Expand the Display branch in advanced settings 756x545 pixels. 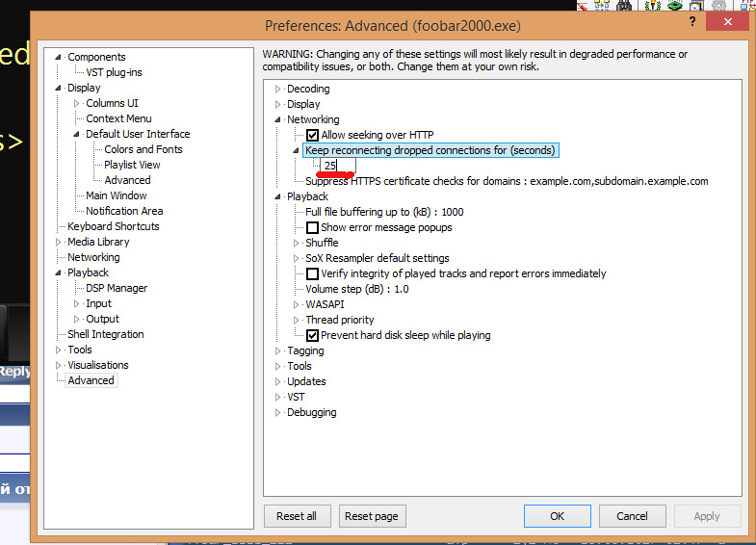click(x=277, y=104)
